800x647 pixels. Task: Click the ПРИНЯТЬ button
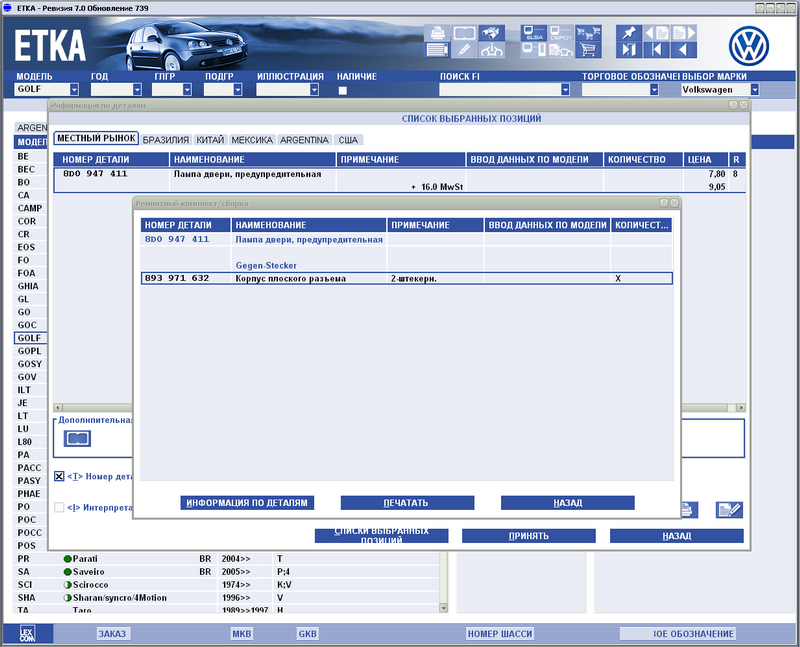pyautogui.click(x=529, y=536)
